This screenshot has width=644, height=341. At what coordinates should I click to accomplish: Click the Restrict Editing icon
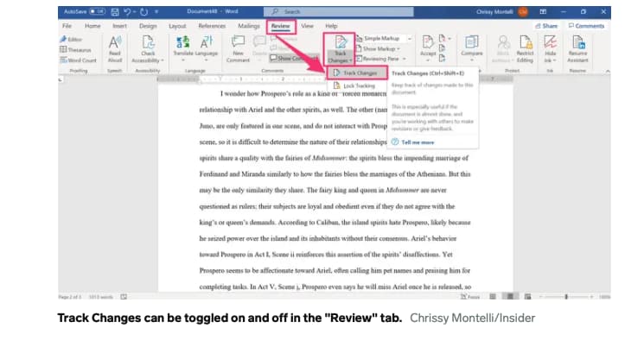coord(526,42)
